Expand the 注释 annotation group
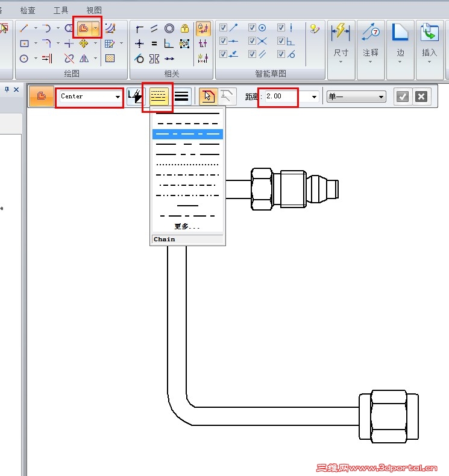449x476 pixels. tap(371, 51)
